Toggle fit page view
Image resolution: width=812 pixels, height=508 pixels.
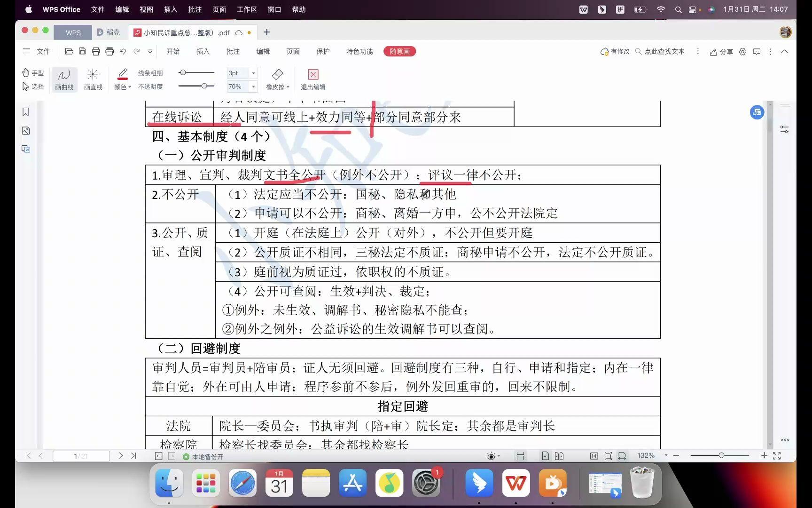(x=608, y=456)
